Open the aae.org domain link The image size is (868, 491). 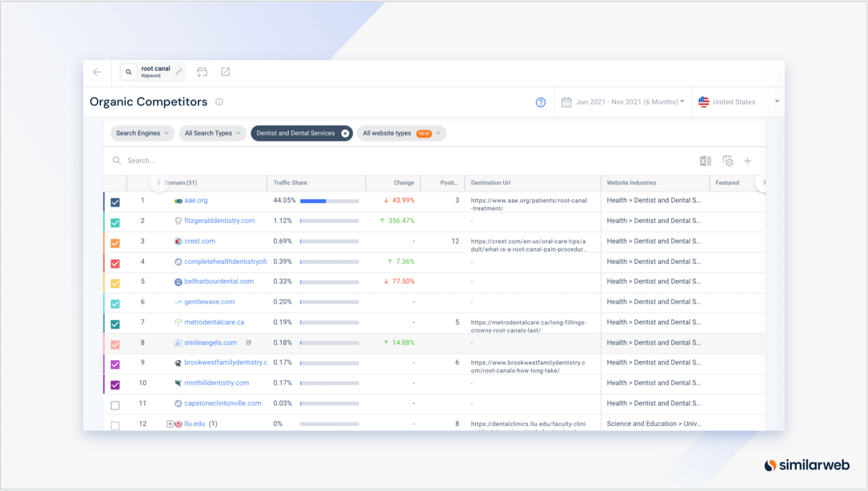coord(196,200)
